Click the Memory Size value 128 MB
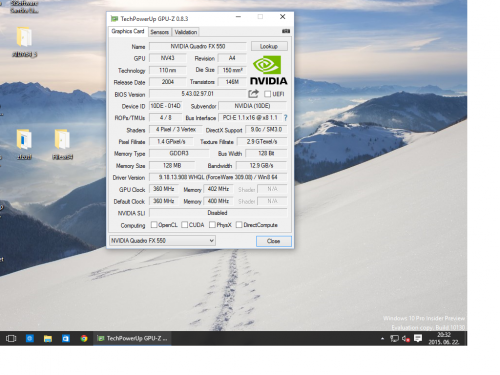 click(172, 165)
